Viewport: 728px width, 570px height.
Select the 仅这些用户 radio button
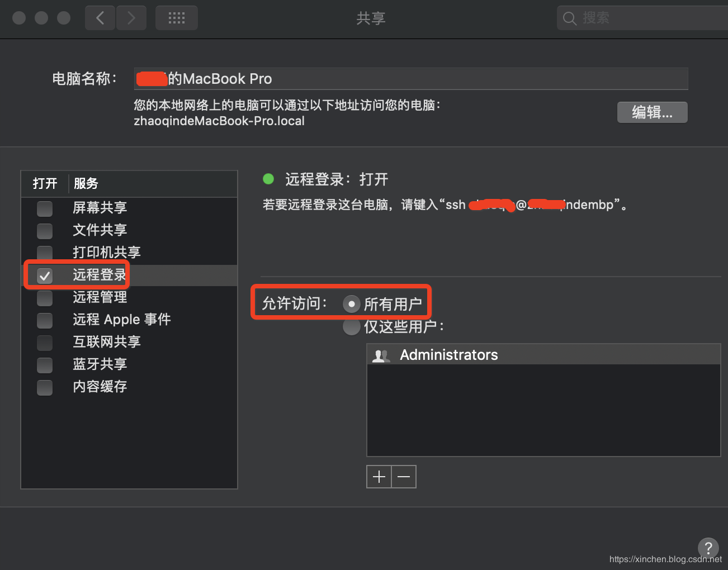tap(351, 327)
